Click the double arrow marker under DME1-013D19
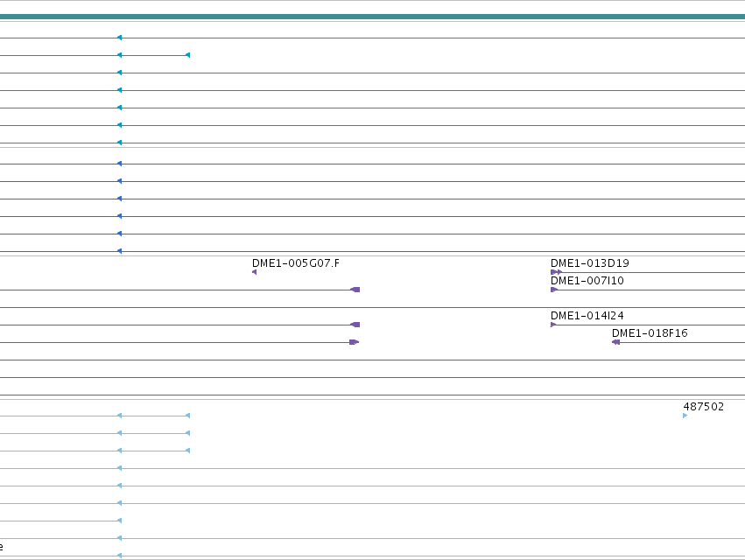 pos(557,272)
